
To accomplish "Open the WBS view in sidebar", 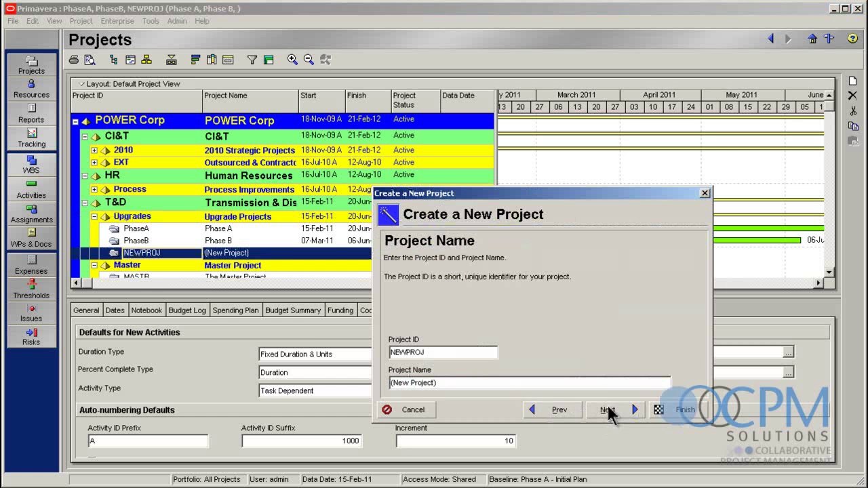I will tap(31, 165).
